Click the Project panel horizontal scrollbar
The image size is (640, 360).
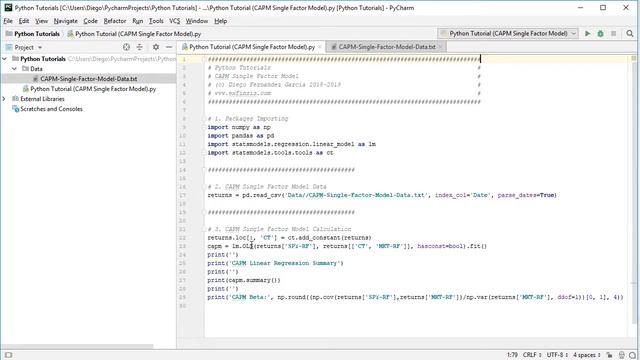click(x=77, y=346)
